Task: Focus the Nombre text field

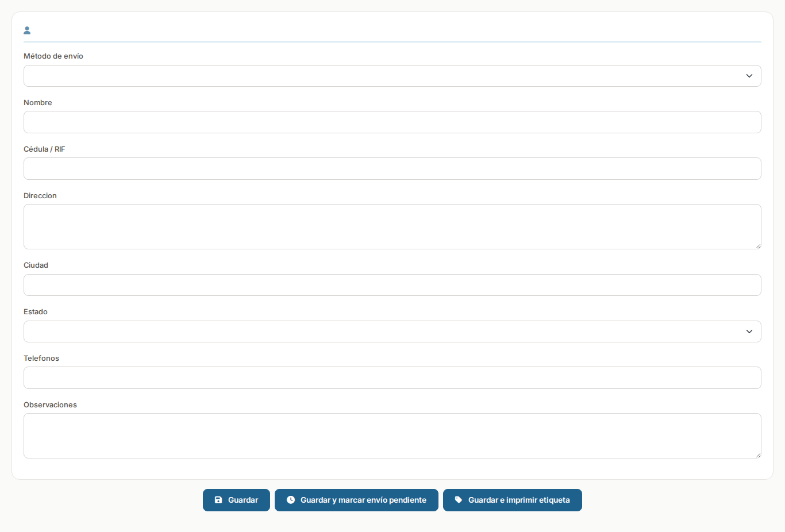Action: pos(392,122)
